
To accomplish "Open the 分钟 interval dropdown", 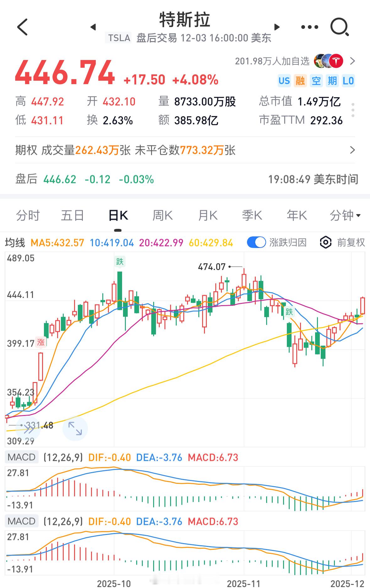I will tap(345, 216).
